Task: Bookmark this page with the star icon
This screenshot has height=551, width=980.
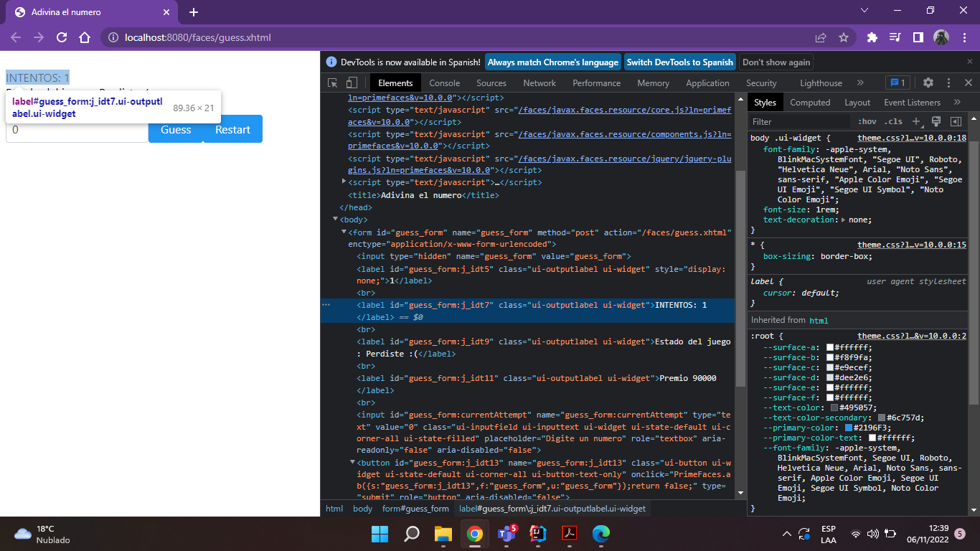Action: 844,37
